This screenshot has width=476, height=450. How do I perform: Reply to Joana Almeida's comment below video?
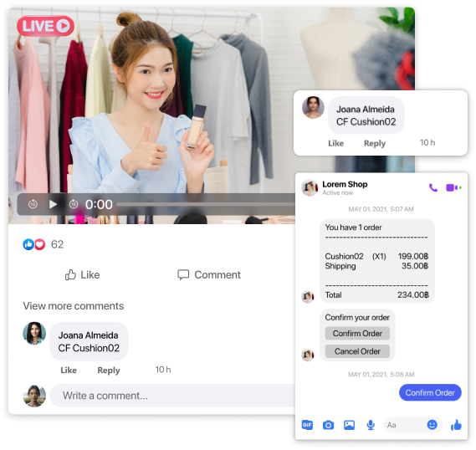(109, 371)
